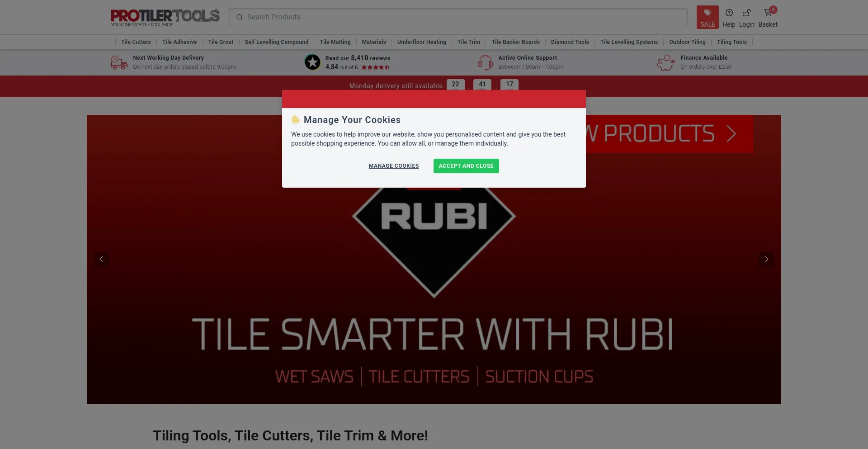
Task: Open the Tile Cutters menu
Action: [x=136, y=42]
